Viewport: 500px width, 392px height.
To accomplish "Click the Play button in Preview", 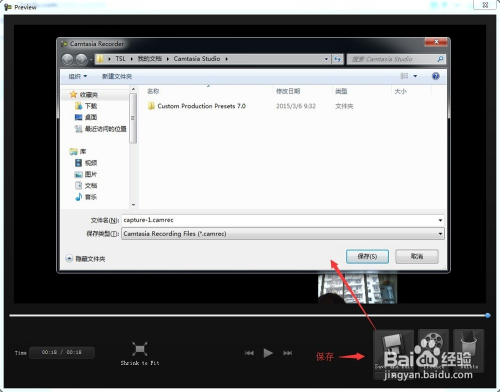I will point(268,353).
